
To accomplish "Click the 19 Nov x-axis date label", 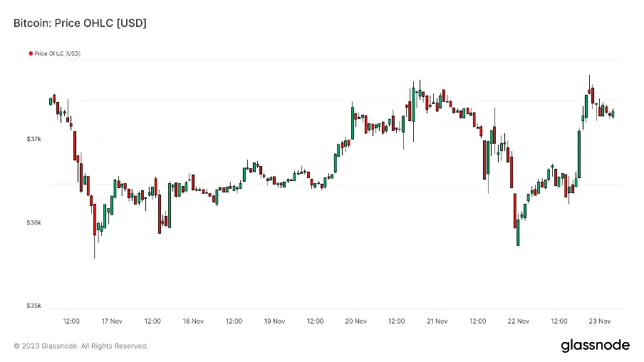I will [274, 321].
